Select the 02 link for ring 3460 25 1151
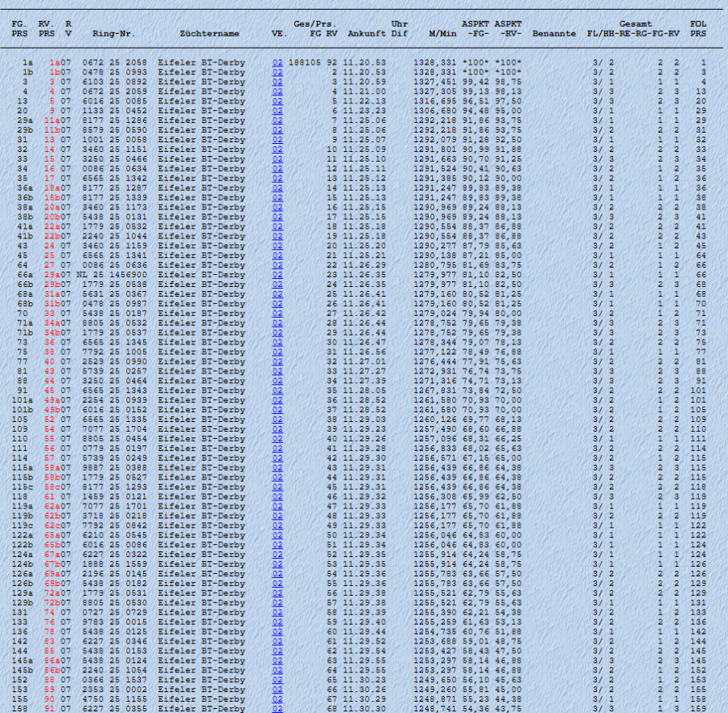 (277, 150)
